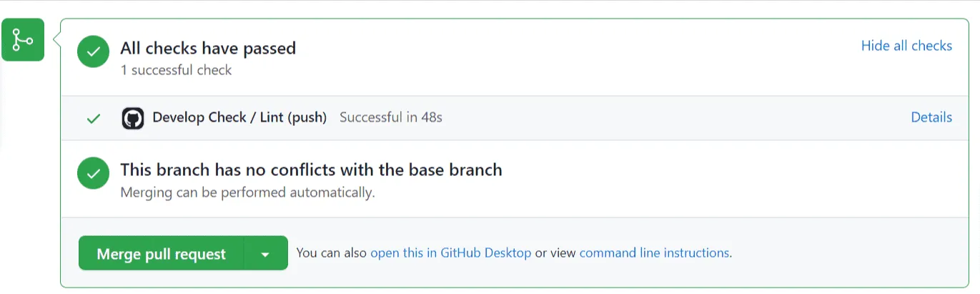980x294 pixels.
Task: Click the or view text between links
Action: (x=555, y=253)
